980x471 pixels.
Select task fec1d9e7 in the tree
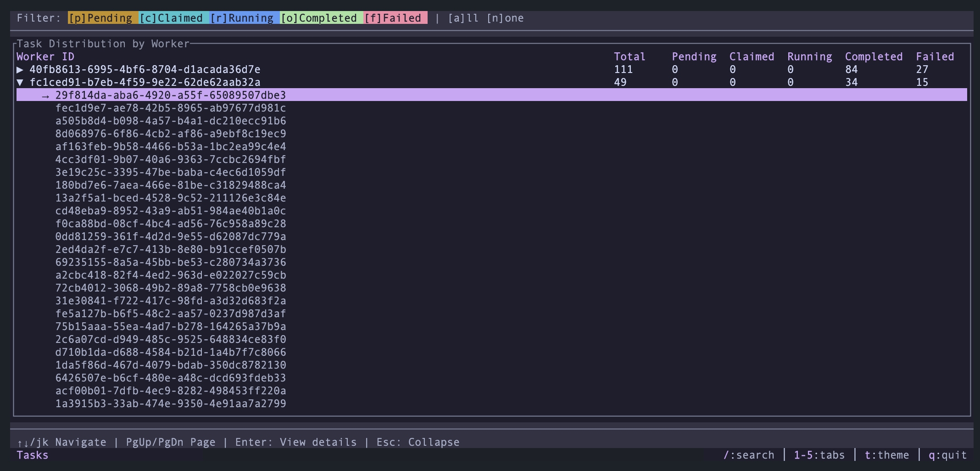pyautogui.click(x=170, y=108)
